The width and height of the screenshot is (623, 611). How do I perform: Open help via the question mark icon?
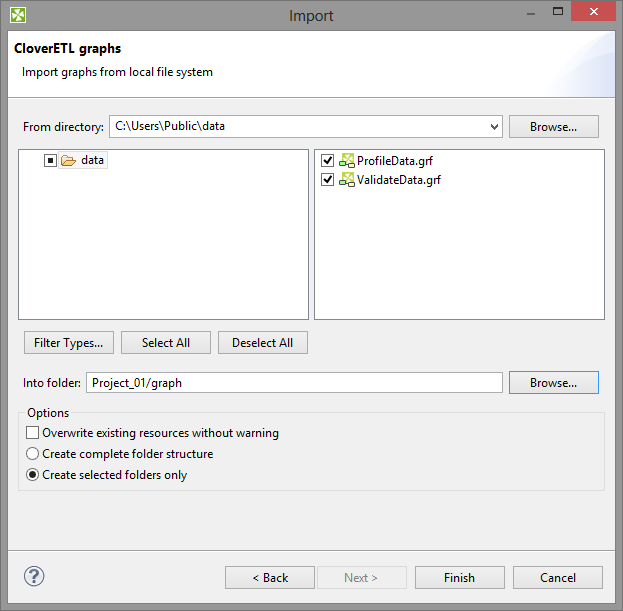(x=34, y=577)
